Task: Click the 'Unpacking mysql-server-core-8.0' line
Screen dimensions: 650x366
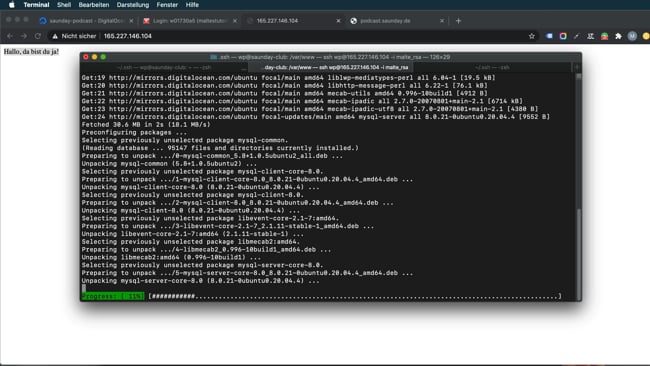Action: 201,281
